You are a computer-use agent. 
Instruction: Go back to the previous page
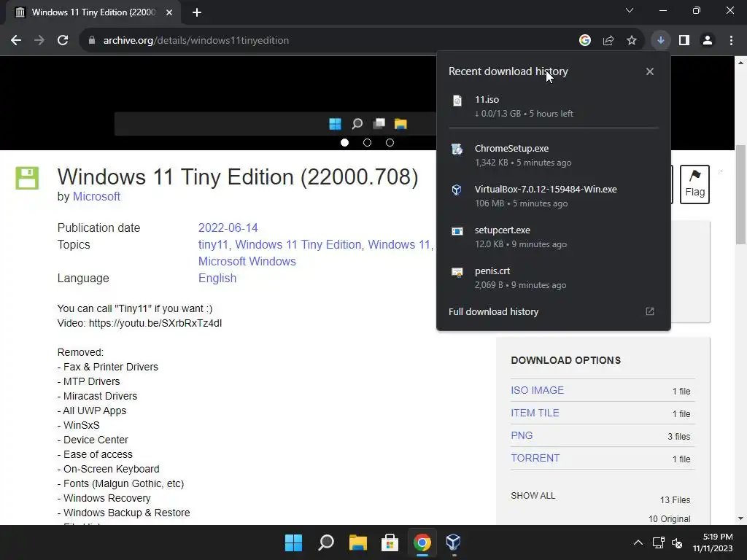click(16, 41)
